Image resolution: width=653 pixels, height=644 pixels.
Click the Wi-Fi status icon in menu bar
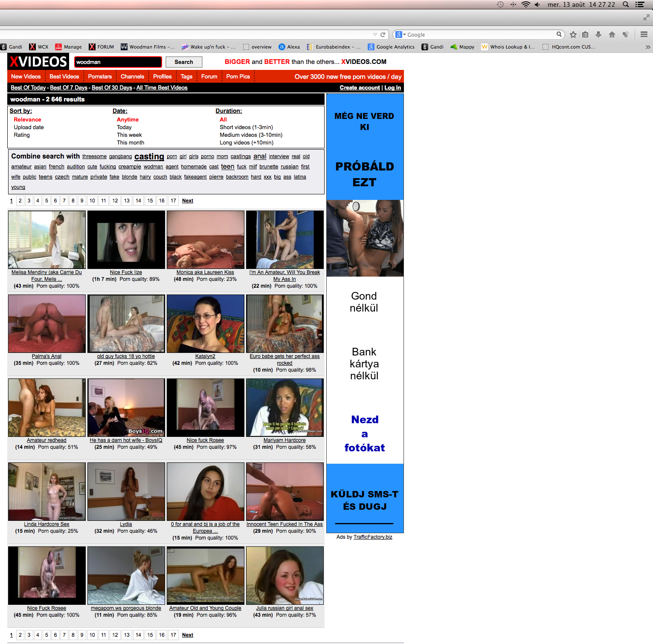[525, 5]
